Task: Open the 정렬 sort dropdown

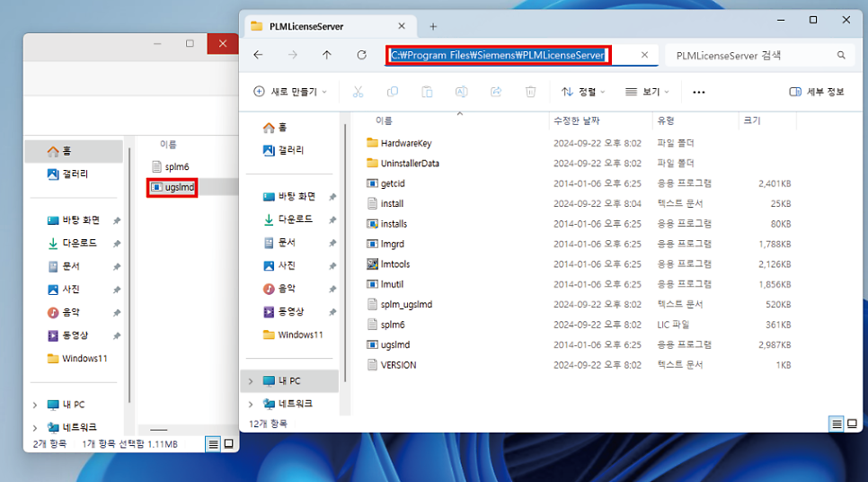Action: 583,92
